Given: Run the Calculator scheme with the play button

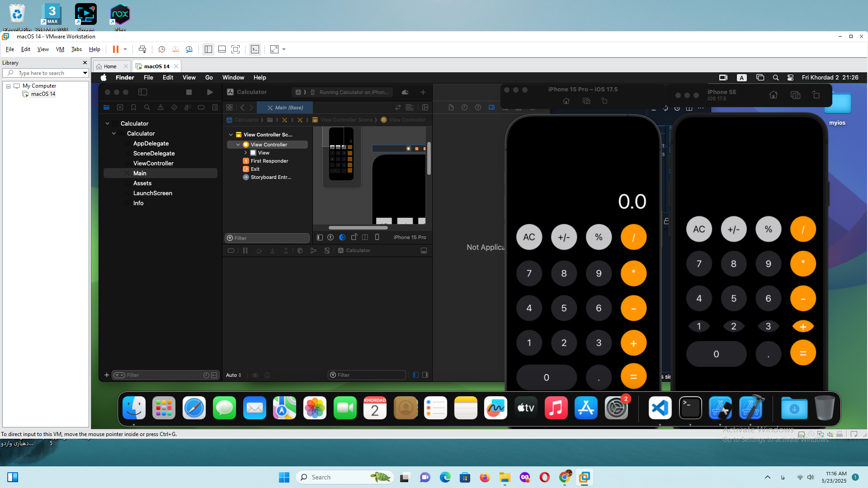Looking at the screenshot, I should [210, 92].
